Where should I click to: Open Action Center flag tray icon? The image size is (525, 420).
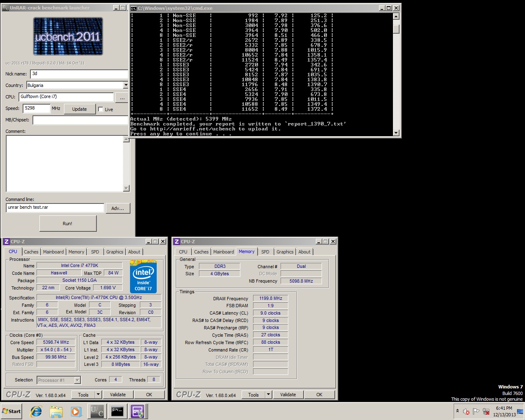tap(476, 411)
